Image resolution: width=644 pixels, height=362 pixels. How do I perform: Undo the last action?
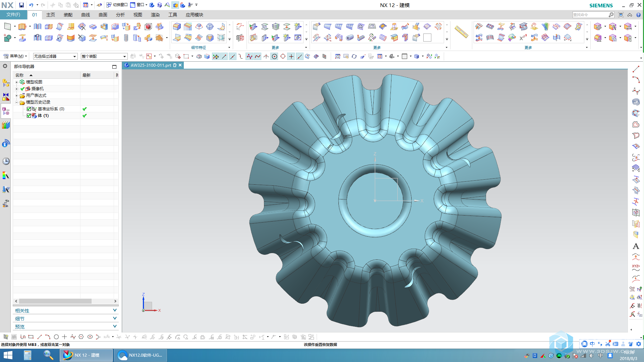pos(31,5)
